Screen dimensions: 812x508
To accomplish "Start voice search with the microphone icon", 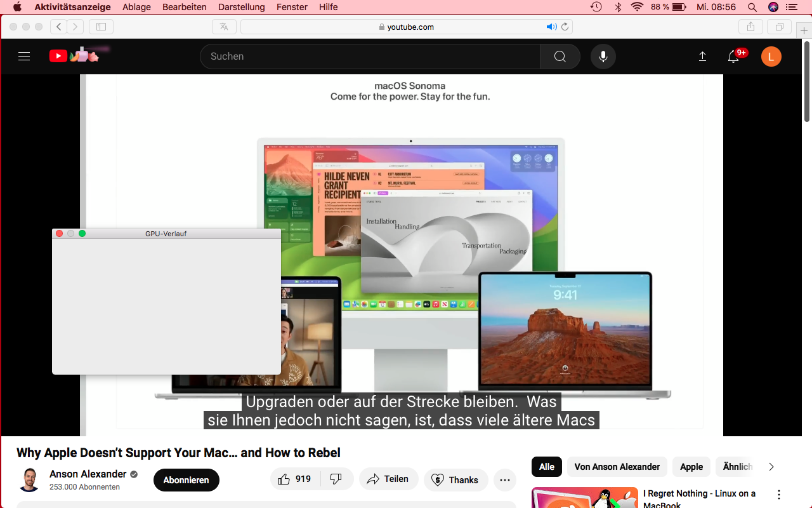I will (x=603, y=57).
